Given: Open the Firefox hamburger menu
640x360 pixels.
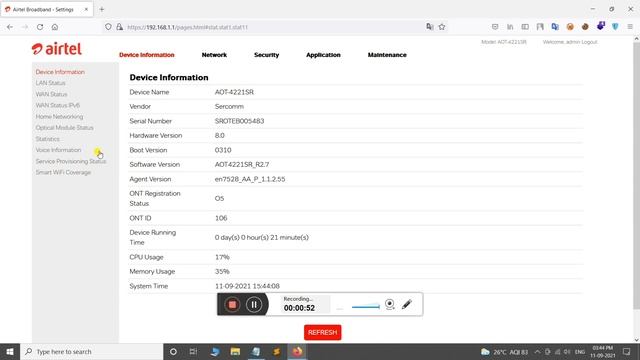Looking at the screenshot, I should [630, 27].
